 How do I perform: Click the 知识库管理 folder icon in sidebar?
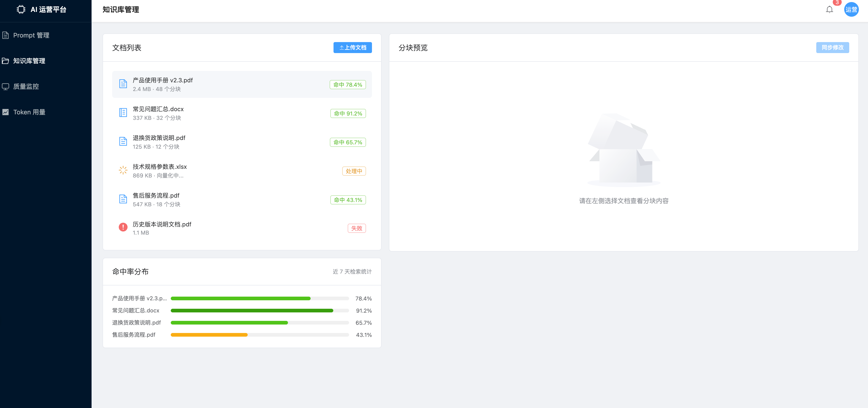point(5,61)
